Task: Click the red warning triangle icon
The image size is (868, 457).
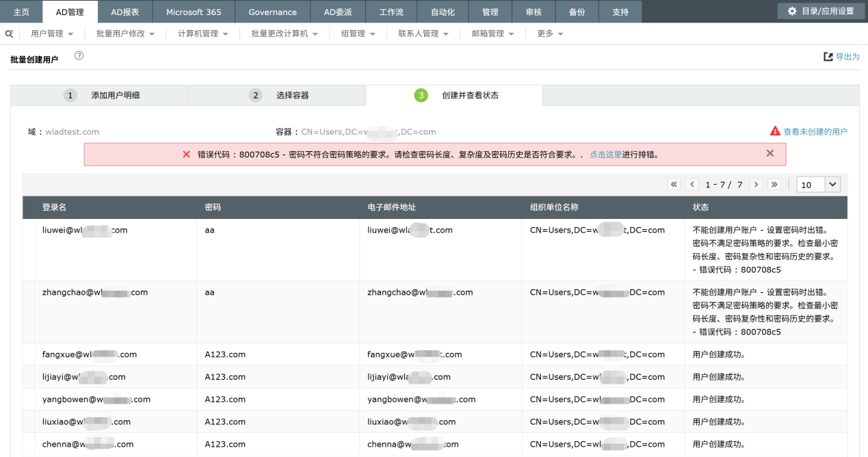Action: click(x=775, y=131)
